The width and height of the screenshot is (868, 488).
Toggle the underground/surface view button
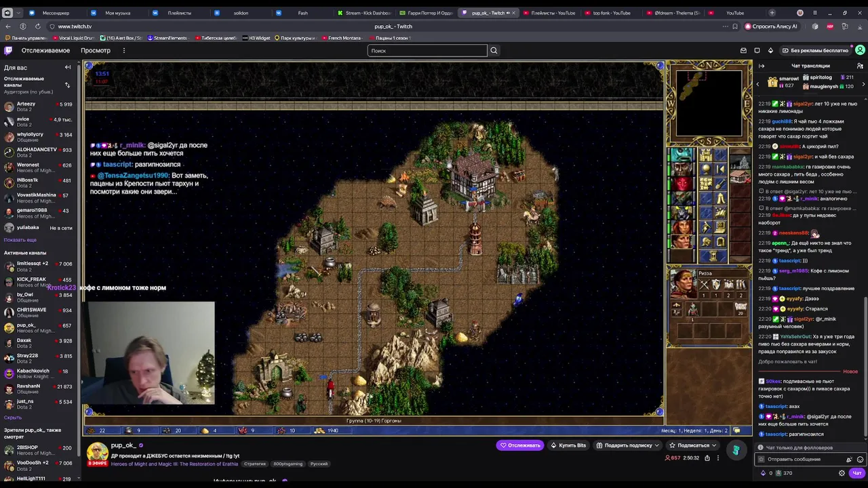(x=720, y=155)
